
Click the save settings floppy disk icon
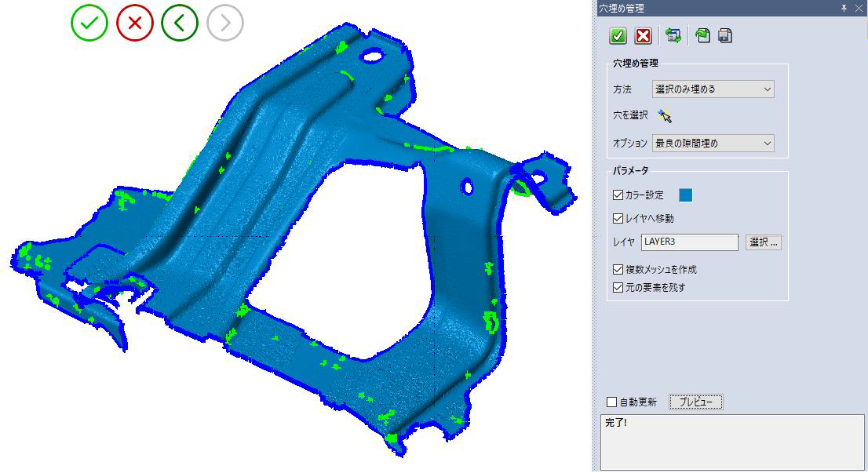pyautogui.click(x=725, y=35)
